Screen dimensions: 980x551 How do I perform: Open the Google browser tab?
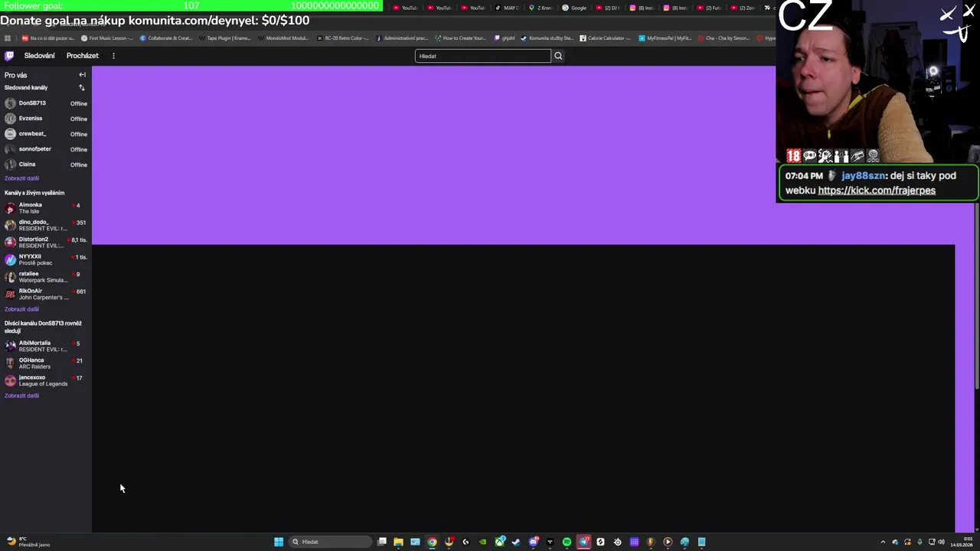(574, 8)
